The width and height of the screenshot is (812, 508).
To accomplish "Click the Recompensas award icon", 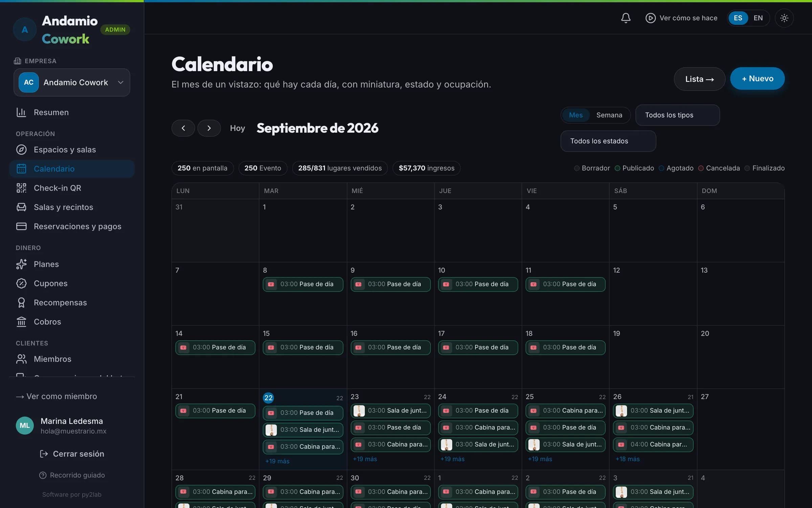I will coord(21,302).
